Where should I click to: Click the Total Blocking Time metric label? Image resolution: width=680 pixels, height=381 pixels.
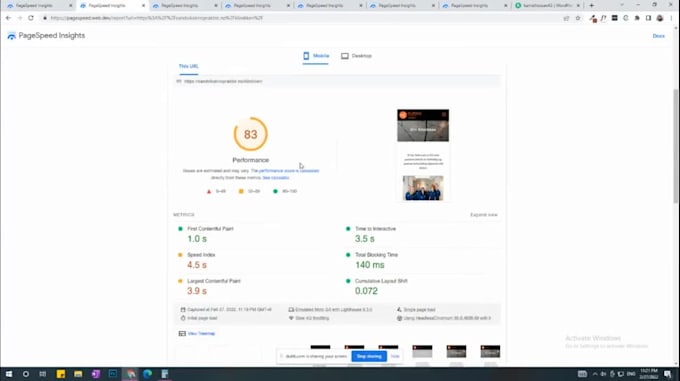(376, 255)
